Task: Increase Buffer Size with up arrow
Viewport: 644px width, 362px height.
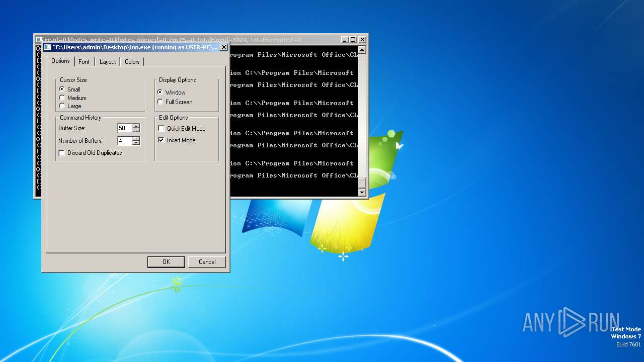Action: click(136, 126)
